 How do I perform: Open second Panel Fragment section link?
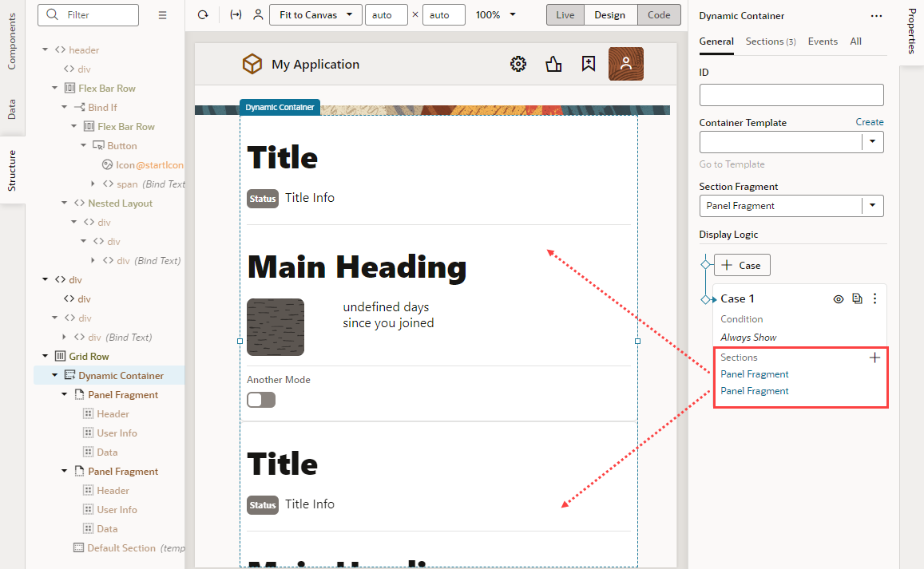(754, 391)
